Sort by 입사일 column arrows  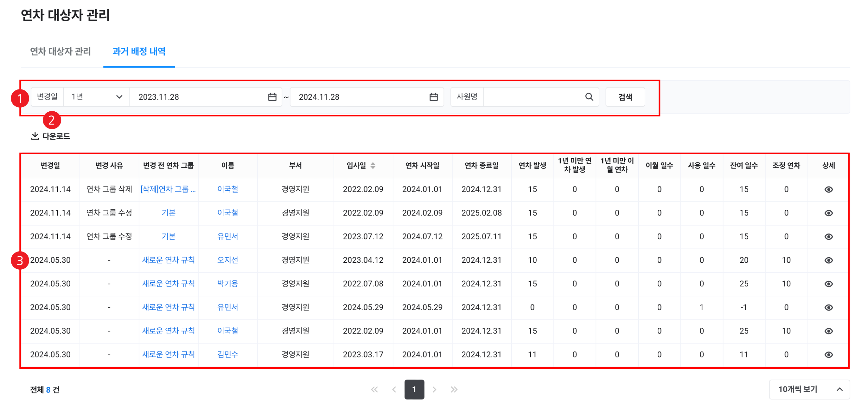pos(373,165)
